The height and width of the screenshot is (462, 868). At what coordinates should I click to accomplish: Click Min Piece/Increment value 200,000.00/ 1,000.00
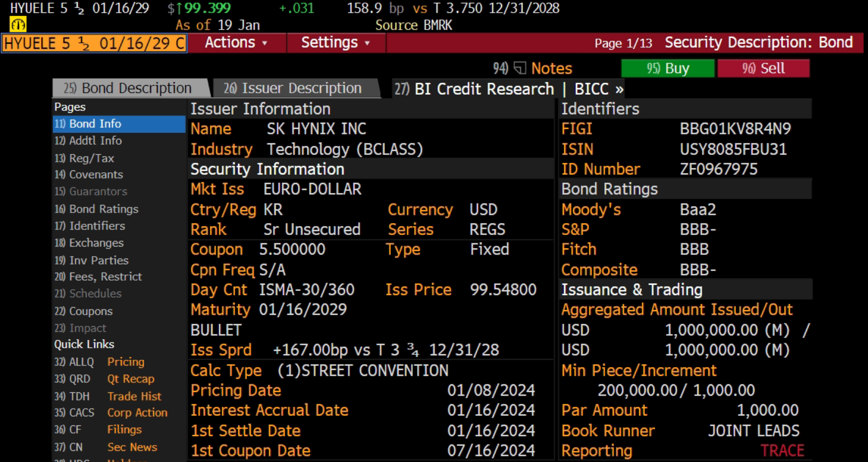pos(676,390)
